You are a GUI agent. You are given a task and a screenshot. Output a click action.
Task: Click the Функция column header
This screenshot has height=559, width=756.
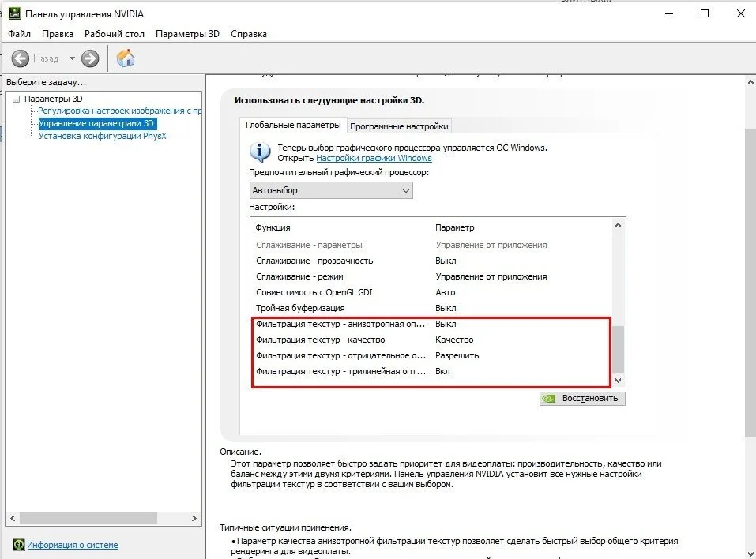coord(340,227)
